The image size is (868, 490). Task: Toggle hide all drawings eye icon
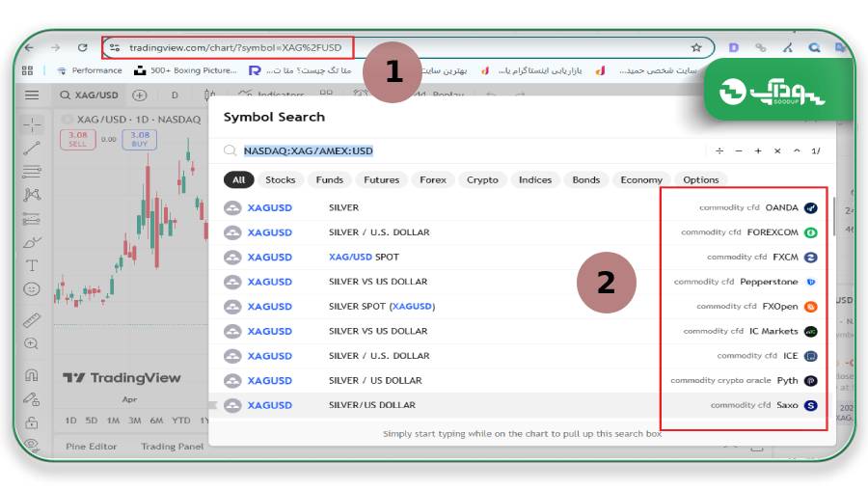(32, 445)
